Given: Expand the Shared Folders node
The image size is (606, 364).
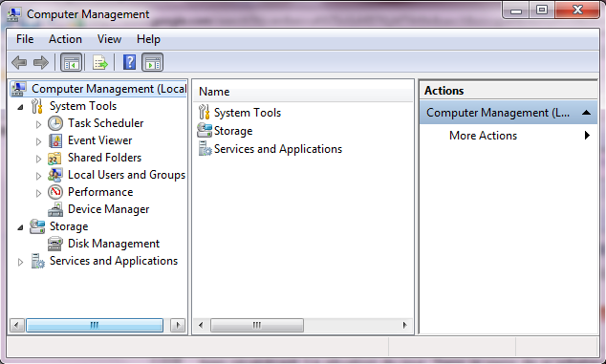Looking at the screenshot, I should coord(38,159).
